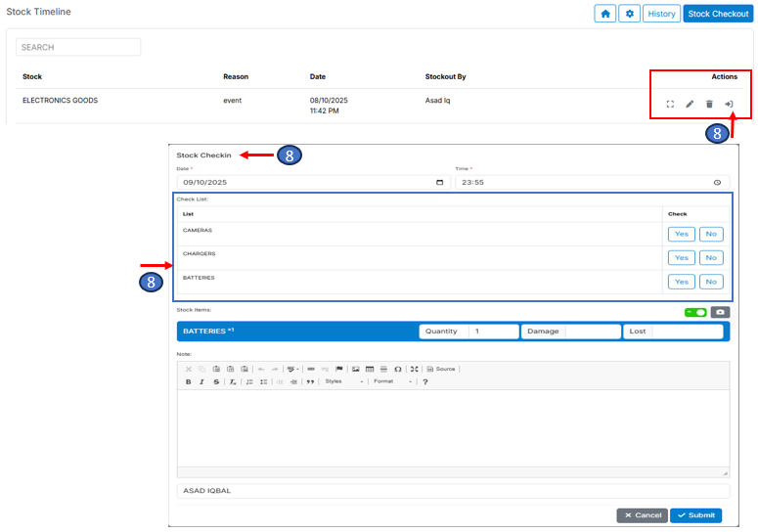Apply bold formatting in the note editor

click(x=188, y=381)
